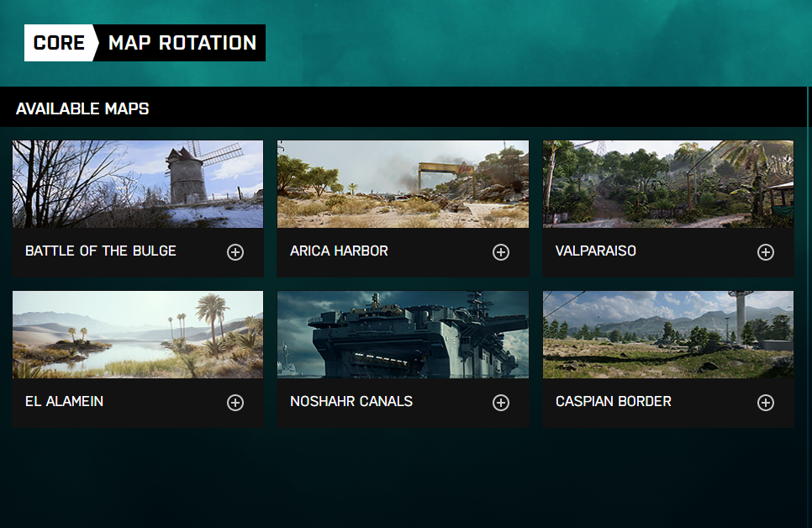Select the Battle of the Bulge windmill thumbnail

click(x=138, y=184)
